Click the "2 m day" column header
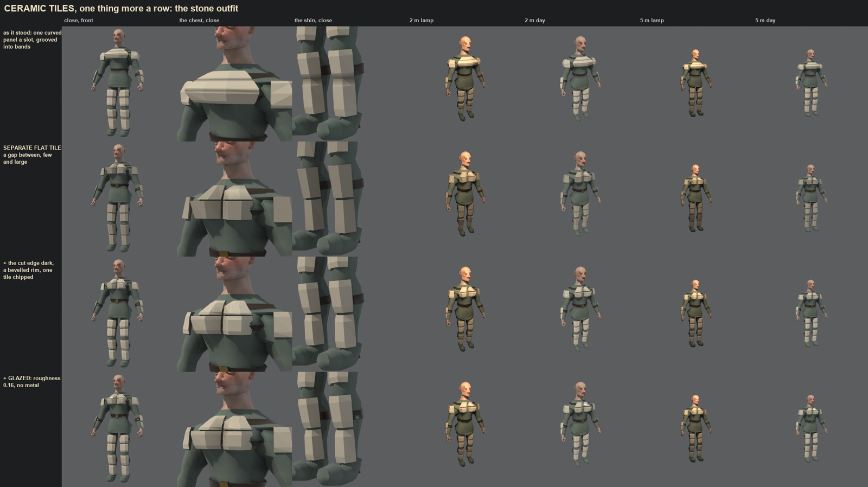This screenshot has width=868, height=487. (x=535, y=21)
